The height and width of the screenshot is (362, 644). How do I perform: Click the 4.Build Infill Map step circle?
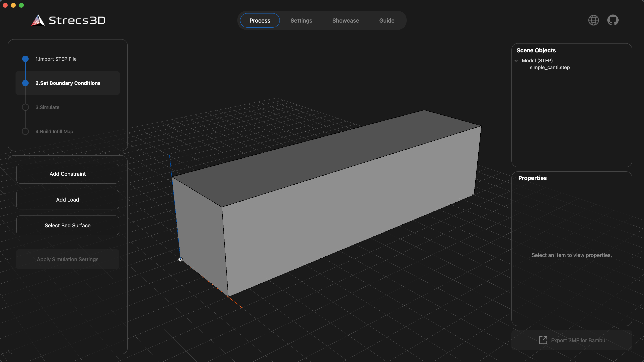25,131
